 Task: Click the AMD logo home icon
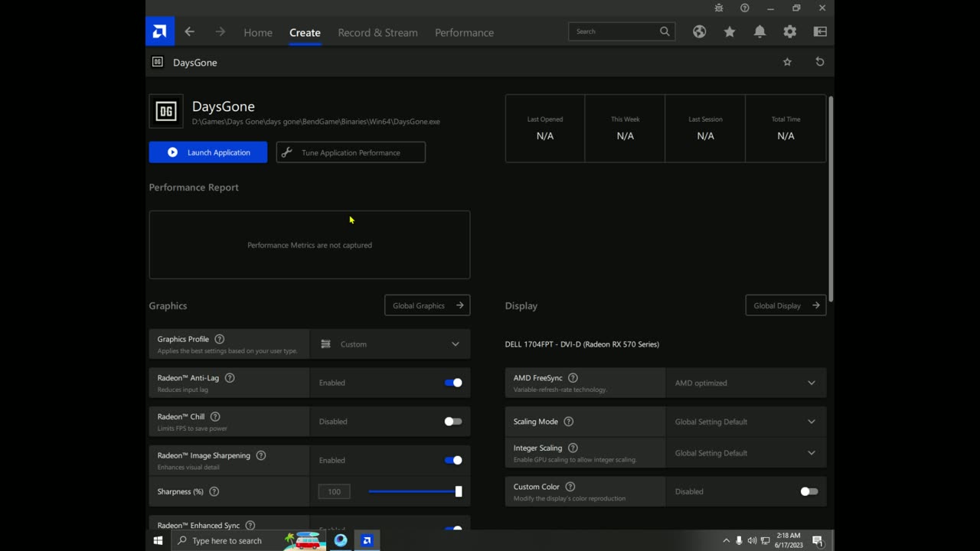(x=160, y=32)
